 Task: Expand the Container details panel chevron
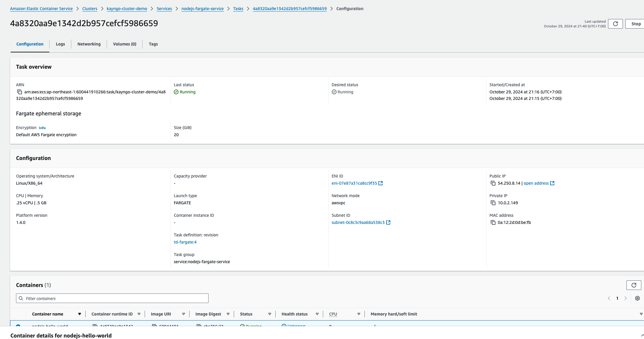point(642,335)
